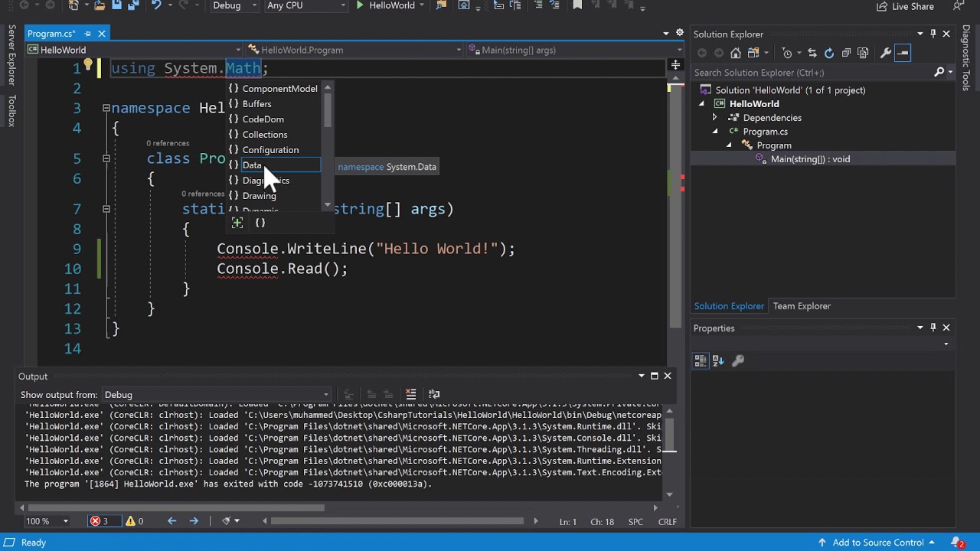Image resolution: width=980 pixels, height=551 pixels.
Task: Click the warnings count indicator
Action: pyautogui.click(x=134, y=521)
